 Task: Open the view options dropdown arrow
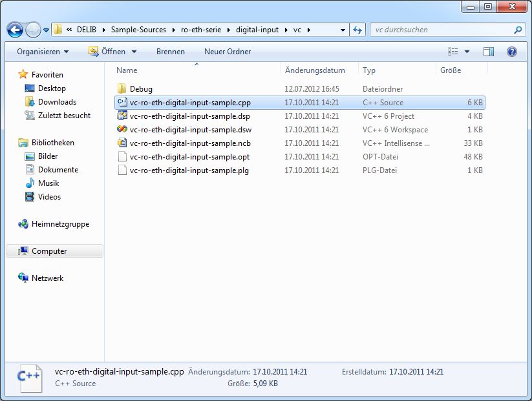pos(467,52)
